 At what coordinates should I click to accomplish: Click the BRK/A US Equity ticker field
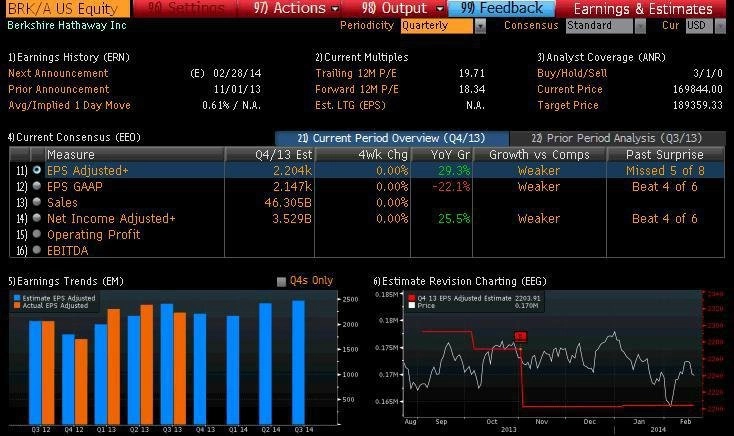(68, 8)
